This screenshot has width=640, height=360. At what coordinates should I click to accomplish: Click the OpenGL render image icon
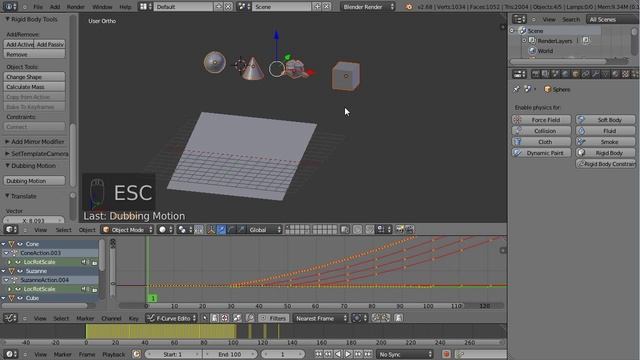(x=400, y=229)
